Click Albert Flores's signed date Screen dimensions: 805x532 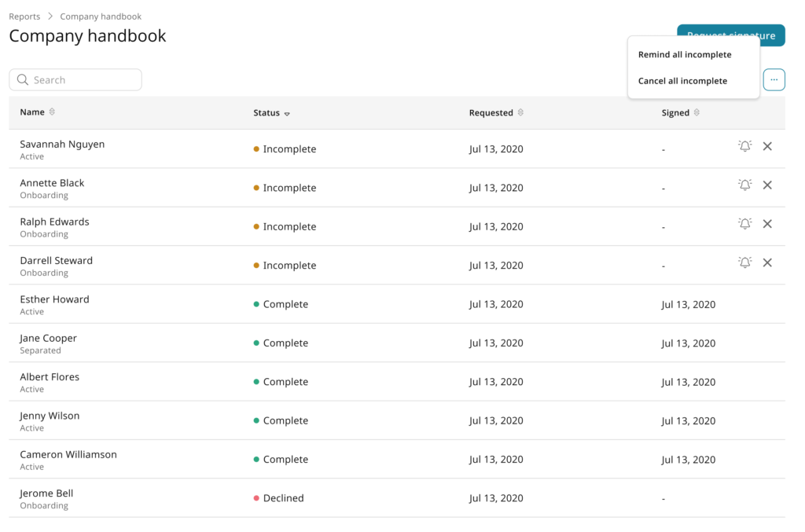point(688,382)
